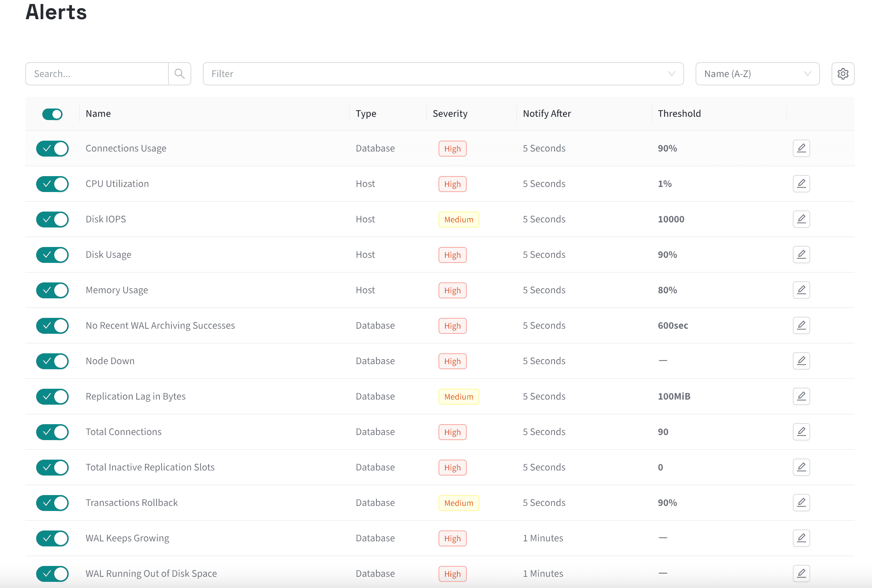Disable the Disk Usage alert toggle
Viewport: 872px width, 588px height.
[x=52, y=255]
